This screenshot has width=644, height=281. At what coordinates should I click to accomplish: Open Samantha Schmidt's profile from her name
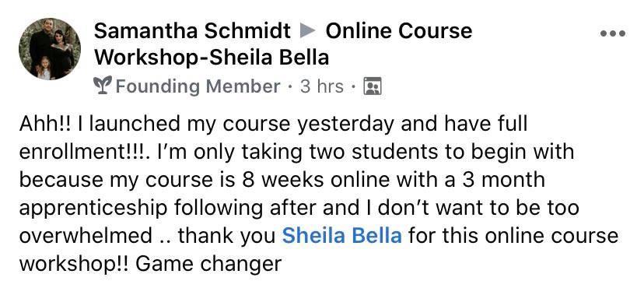[192, 31]
